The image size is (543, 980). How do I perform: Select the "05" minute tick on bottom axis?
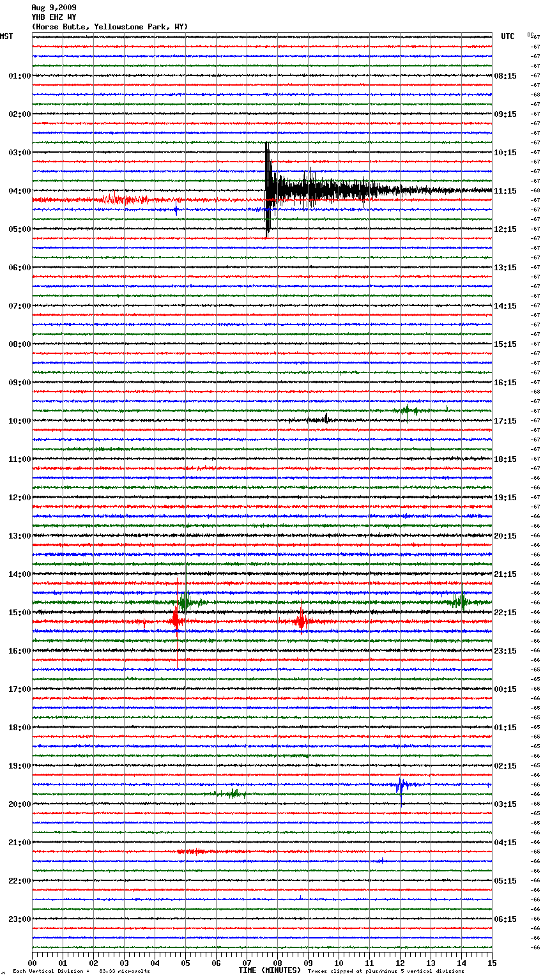[x=185, y=963]
